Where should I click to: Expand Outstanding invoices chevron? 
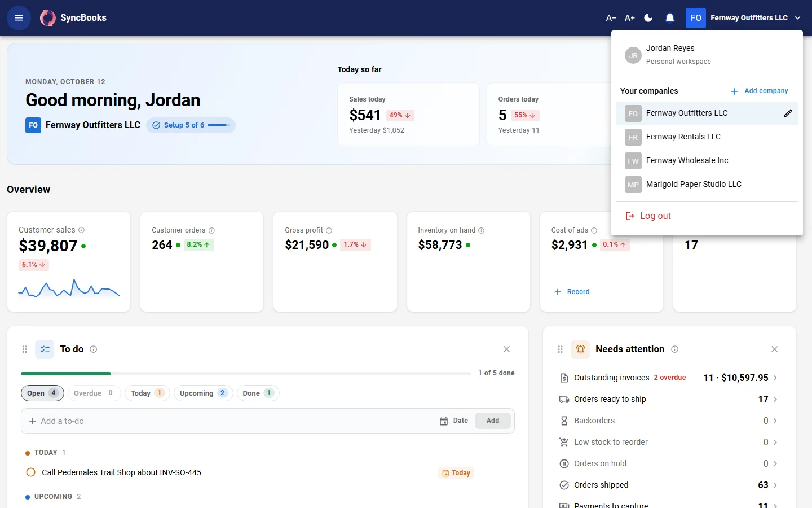click(x=775, y=378)
